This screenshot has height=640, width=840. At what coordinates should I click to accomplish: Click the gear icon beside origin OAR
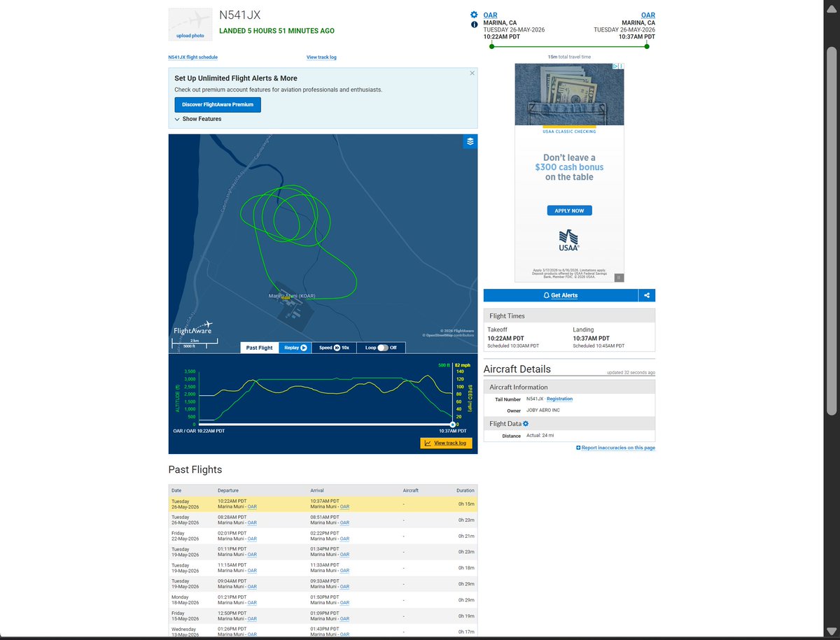click(474, 15)
